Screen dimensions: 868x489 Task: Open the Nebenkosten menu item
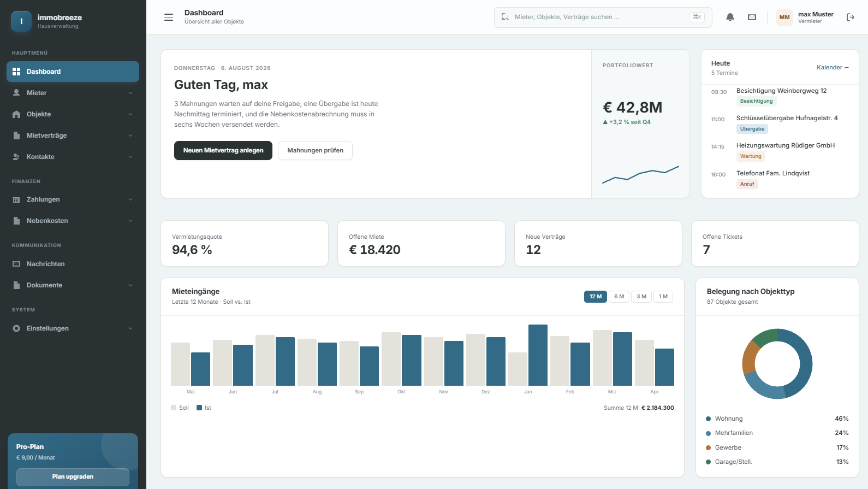(73, 221)
